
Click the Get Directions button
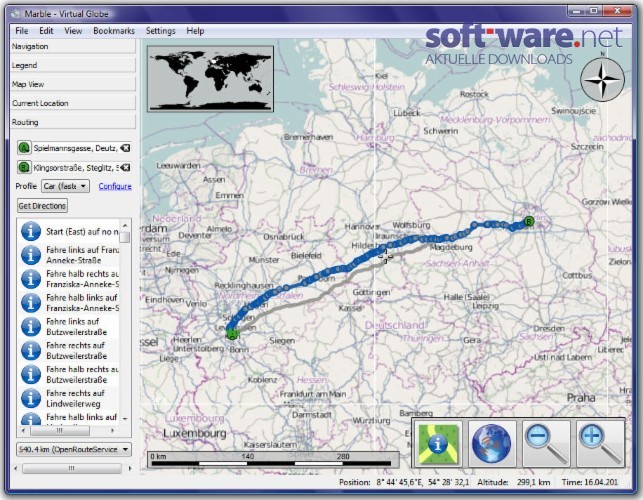pos(42,205)
